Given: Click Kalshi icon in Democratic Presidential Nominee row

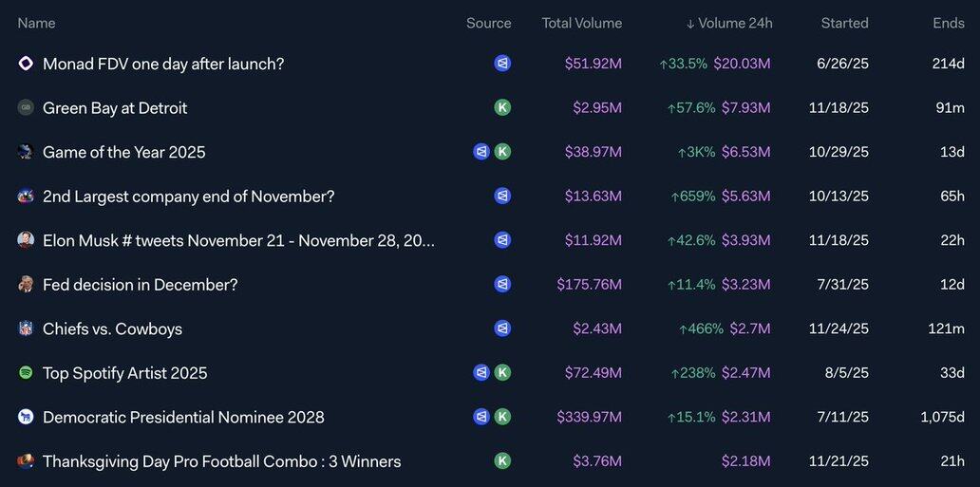Looking at the screenshot, I should click(x=502, y=417).
